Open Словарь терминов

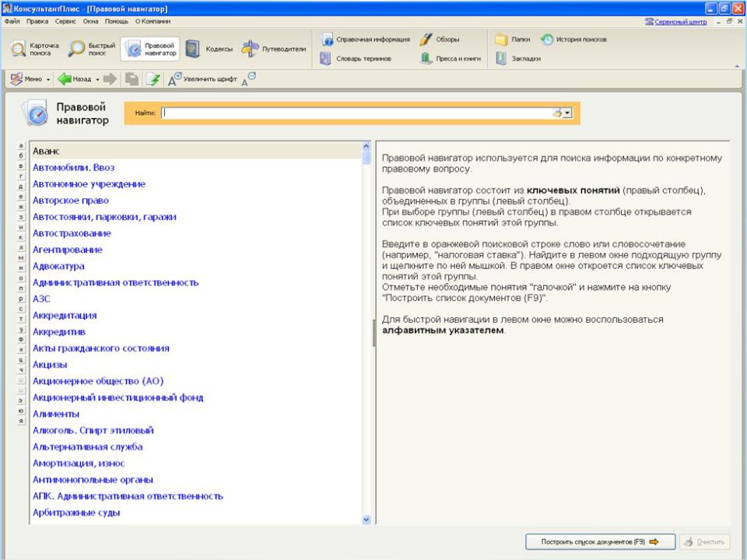pos(356,58)
